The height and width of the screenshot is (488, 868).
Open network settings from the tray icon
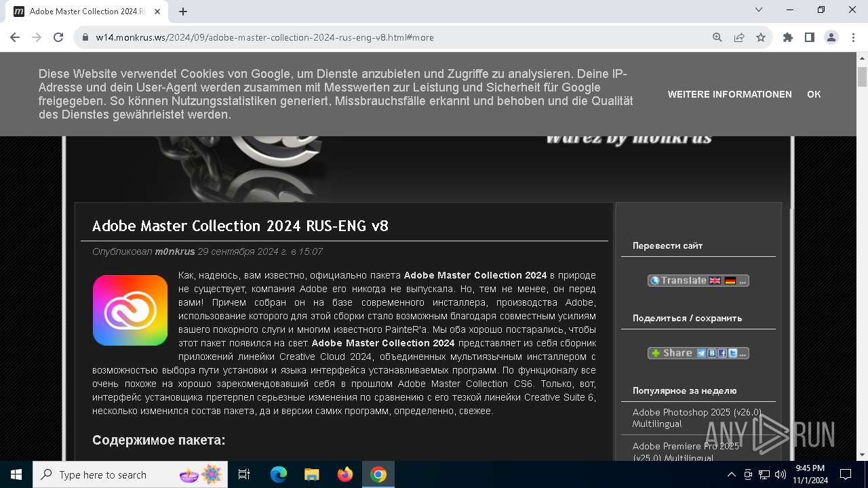point(764,474)
